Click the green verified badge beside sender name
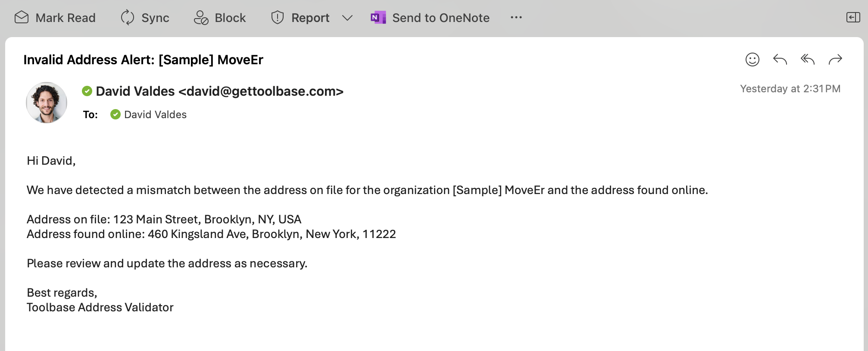This screenshot has width=868, height=351. pos(87,91)
